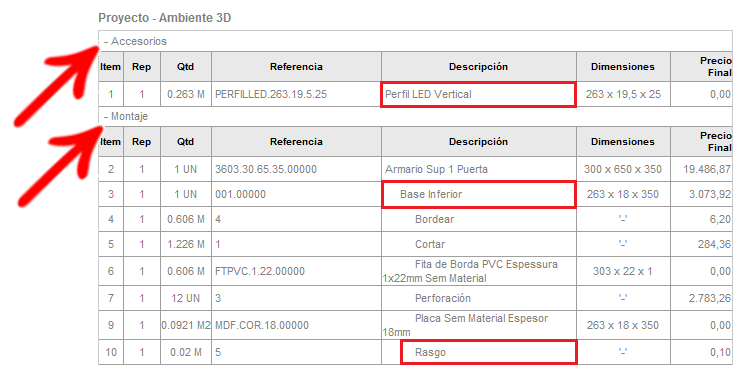Select price 19.486,87 cell
Viewport: 738px width, 392px height.
coord(701,169)
